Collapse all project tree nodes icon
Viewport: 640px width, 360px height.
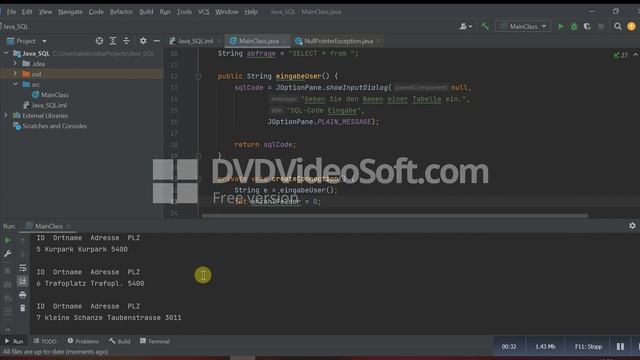[126, 41]
